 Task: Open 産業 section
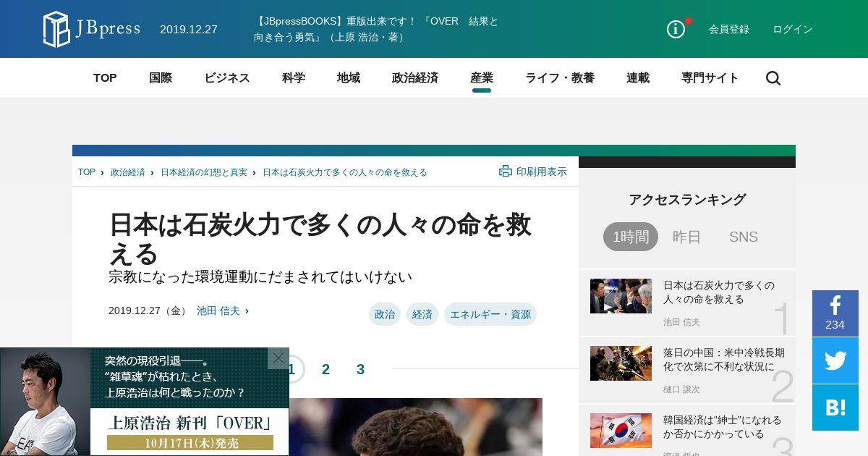coord(482,78)
